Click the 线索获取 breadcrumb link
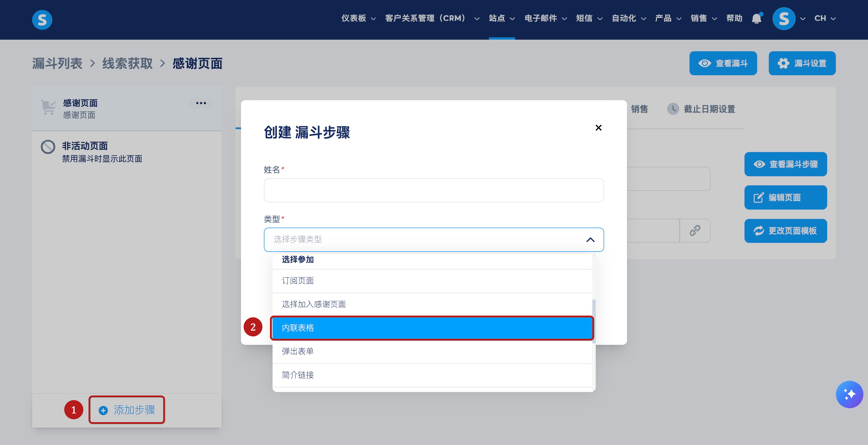This screenshot has width=868, height=445. (127, 64)
